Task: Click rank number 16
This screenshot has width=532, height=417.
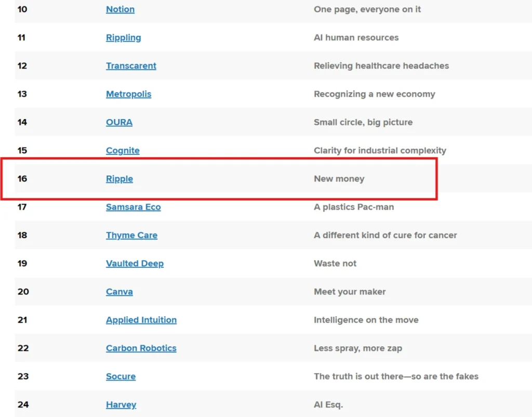Action: pyautogui.click(x=22, y=179)
